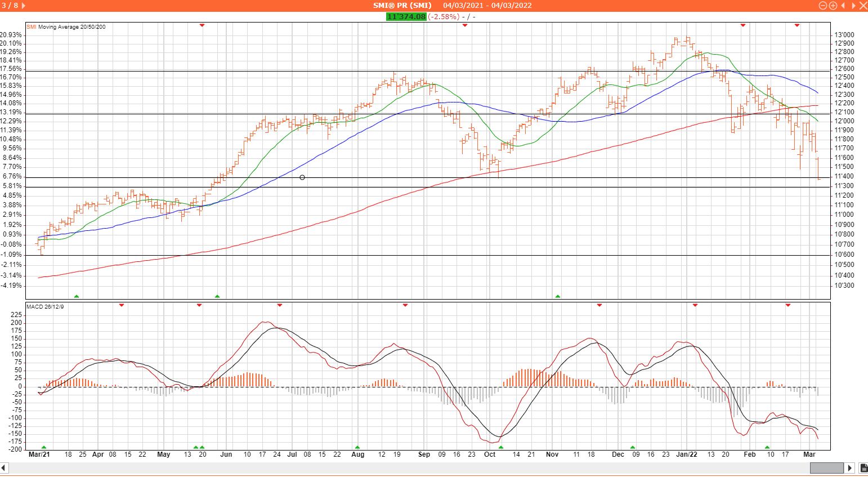Click the SMI PR (SMI) title
This screenshot has width=868, height=477.
(402, 6)
